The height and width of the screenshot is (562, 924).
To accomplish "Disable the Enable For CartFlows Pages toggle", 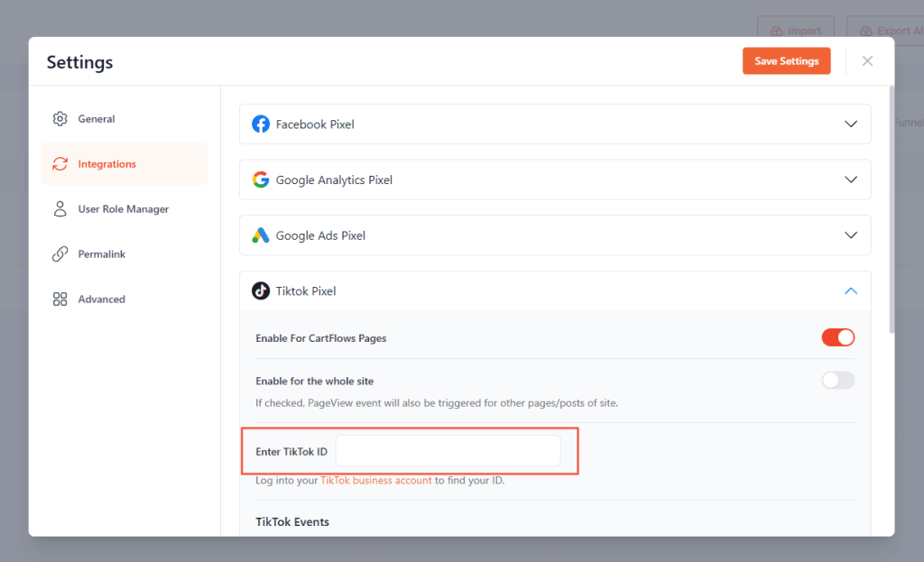I will (x=837, y=336).
